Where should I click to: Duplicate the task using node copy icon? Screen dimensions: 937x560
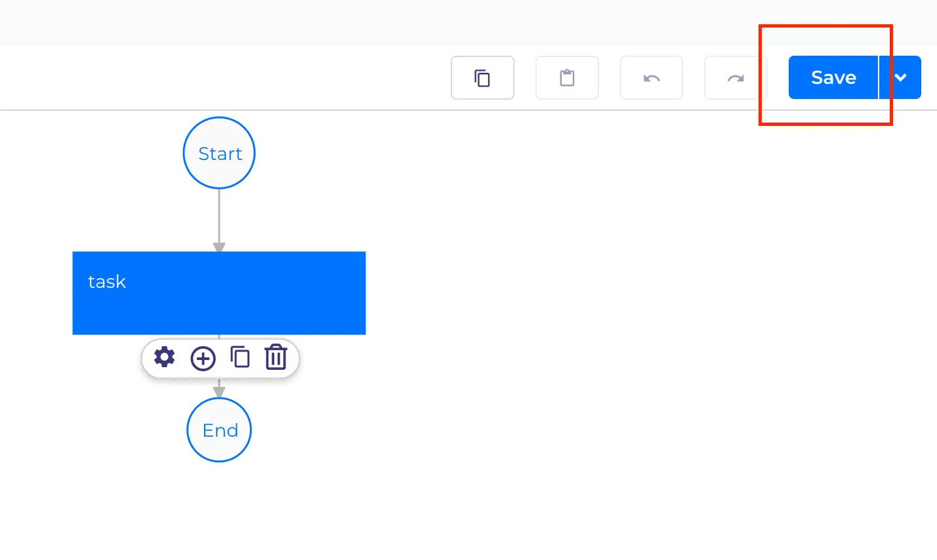click(x=240, y=357)
